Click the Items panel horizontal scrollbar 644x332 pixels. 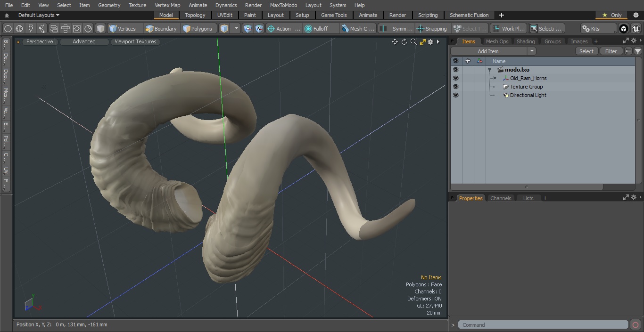527,187
